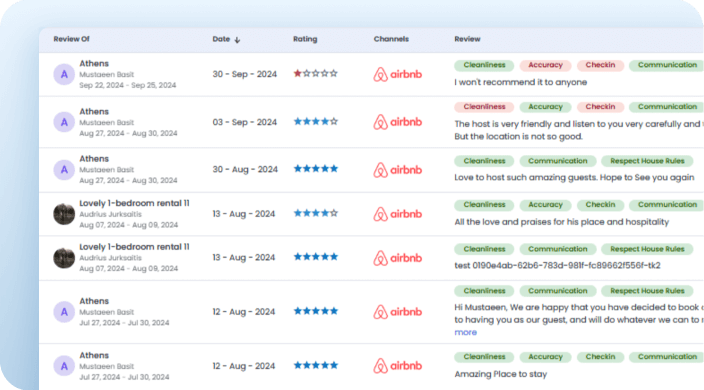The height and width of the screenshot is (390, 704).
Task: Click the Athens avatar in 'Amazing Place to stay' row
Action: click(x=64, y=366)
